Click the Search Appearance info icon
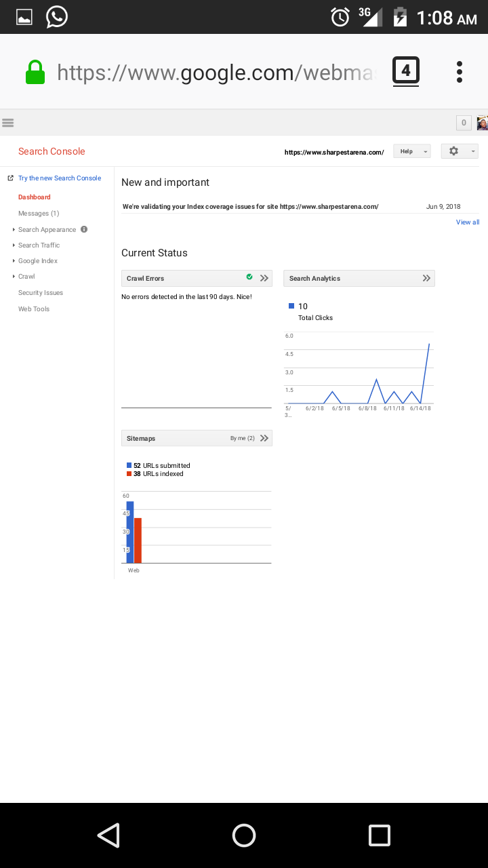Screen dimensions: 488x868 [x=84, y=229]
